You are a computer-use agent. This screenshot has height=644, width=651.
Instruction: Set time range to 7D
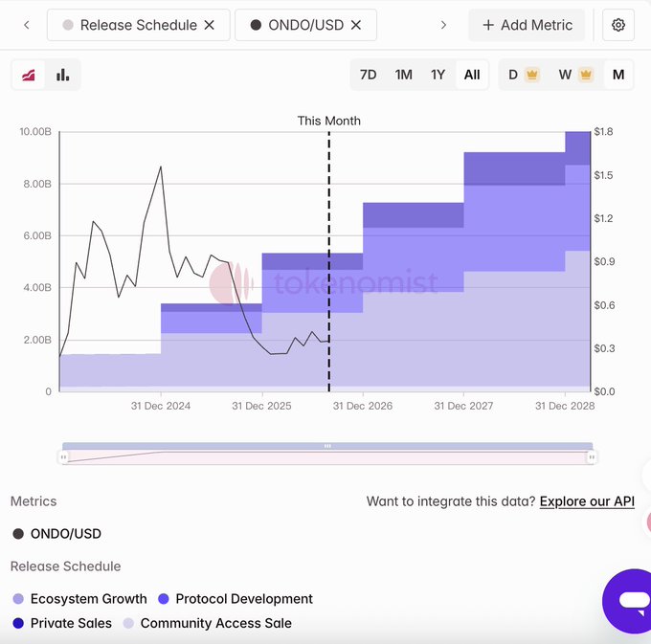[368, 75]
